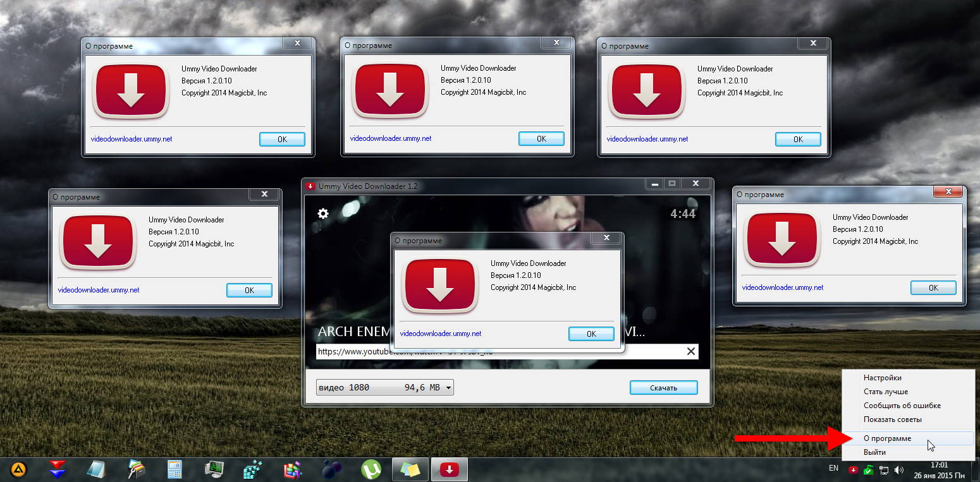980x482 pixels.
Task: Open uTorrent from the taskbar
Action: [371, 469]
